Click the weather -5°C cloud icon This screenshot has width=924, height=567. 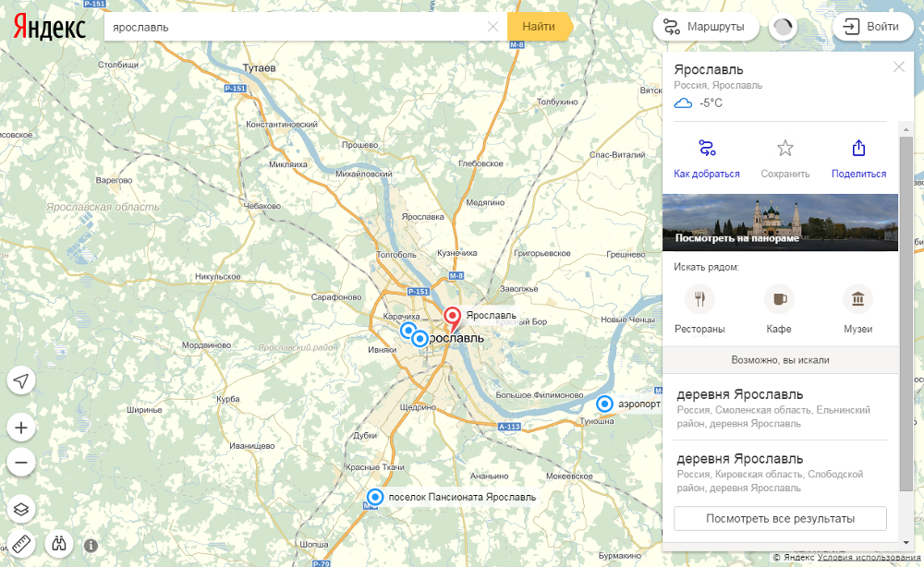click(683, 103)
